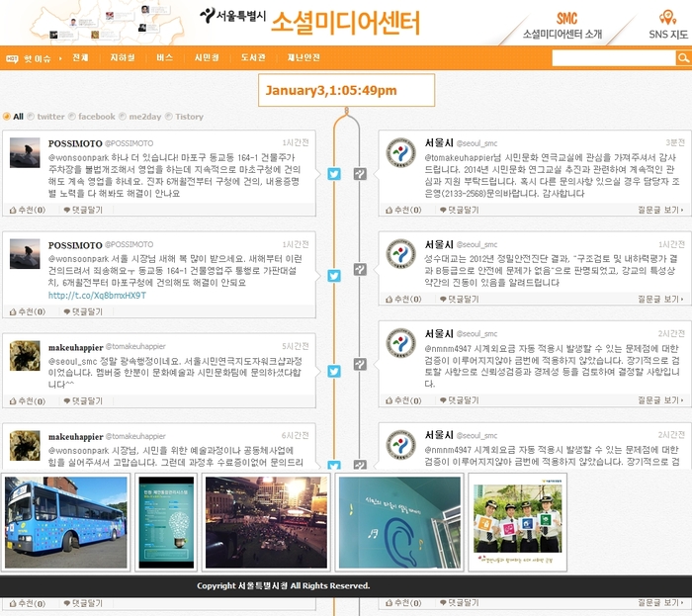Open the blue bus photo thumbnail
This screenshot has height=616, width=692.
coord(67,521)
